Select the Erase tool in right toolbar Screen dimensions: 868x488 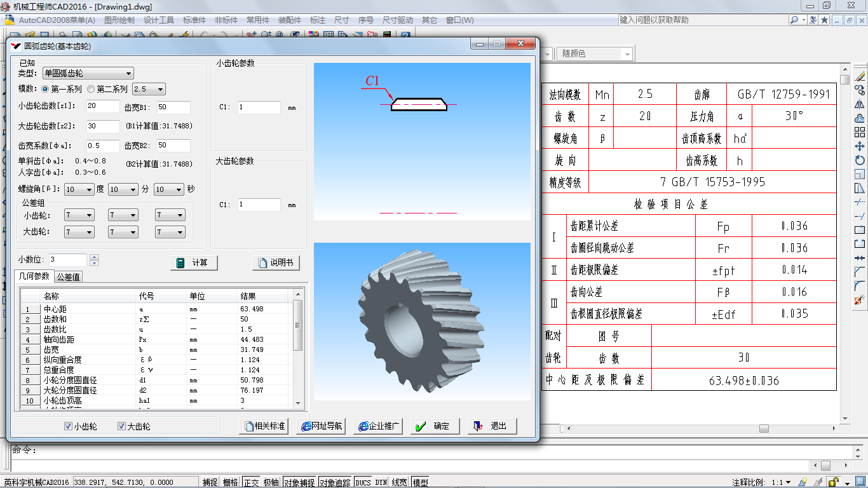pyautogui.click(x=860, y=76)
